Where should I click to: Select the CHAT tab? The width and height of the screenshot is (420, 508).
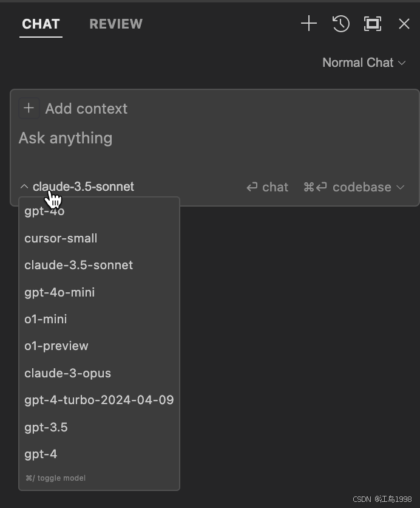[41, 24]
